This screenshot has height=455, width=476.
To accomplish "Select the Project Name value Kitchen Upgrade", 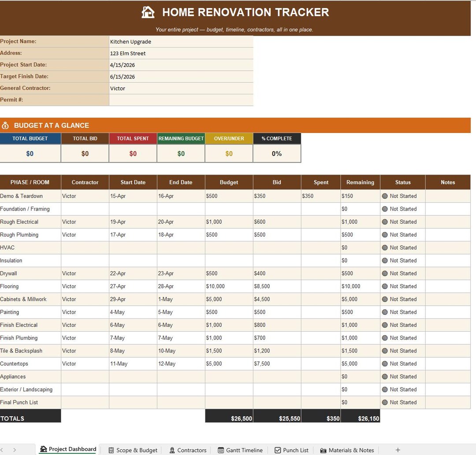I will [x=181, y=41].
